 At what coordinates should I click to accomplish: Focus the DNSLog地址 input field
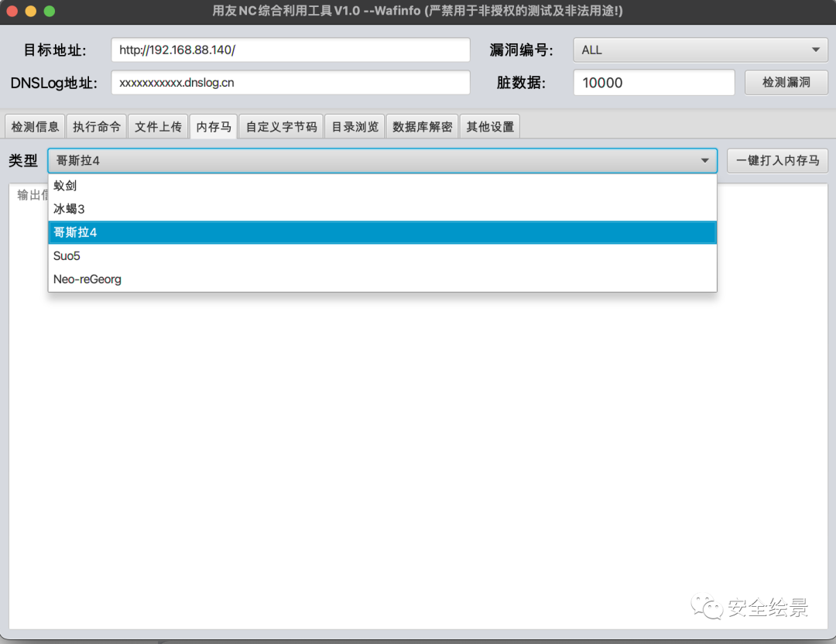click(290, 83)
